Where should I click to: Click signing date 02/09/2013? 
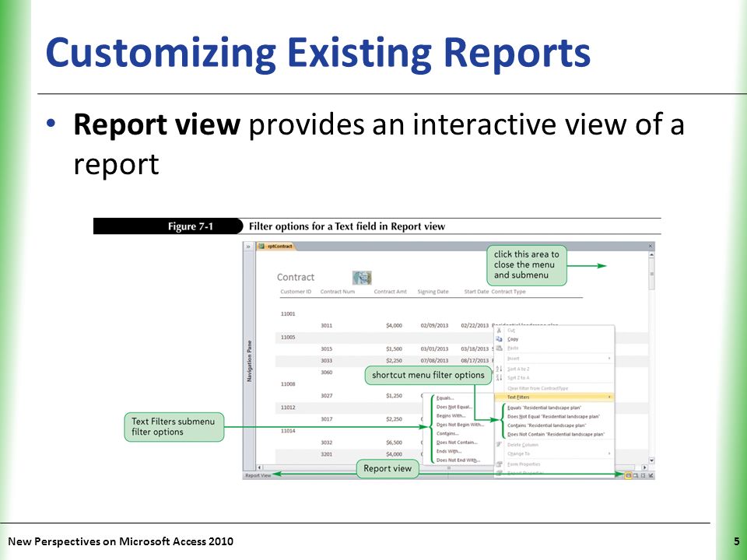point(434,326)
